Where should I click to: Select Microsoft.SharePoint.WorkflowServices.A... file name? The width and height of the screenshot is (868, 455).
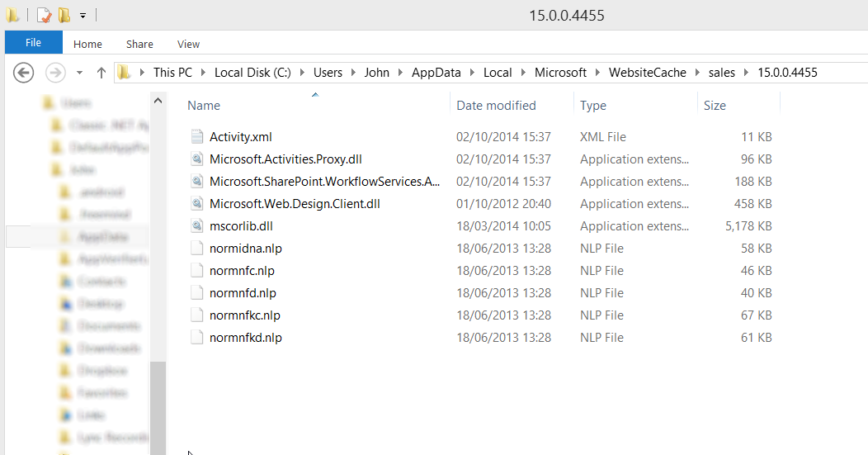click(324, 181)
